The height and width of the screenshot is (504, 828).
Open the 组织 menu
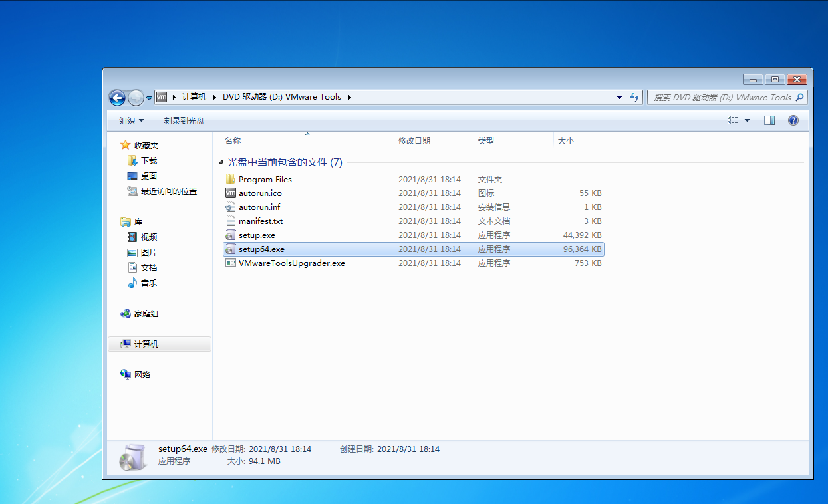click(x=131, y=120)
